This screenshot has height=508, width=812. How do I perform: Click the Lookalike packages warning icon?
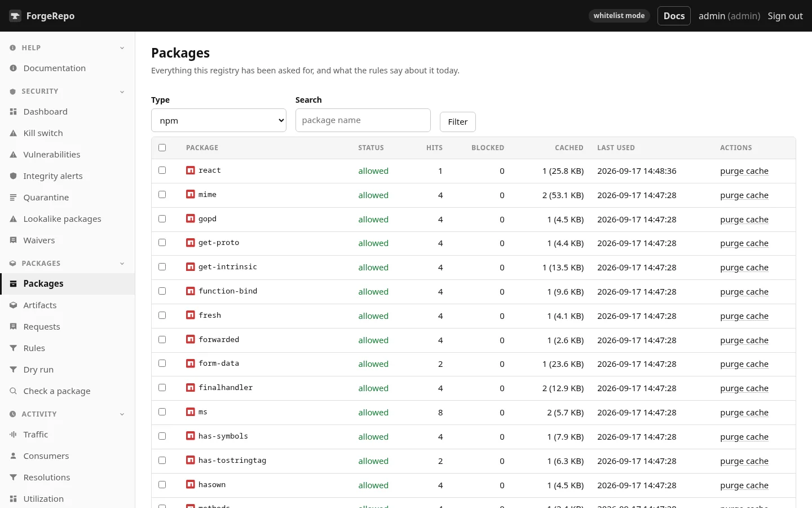13,219
